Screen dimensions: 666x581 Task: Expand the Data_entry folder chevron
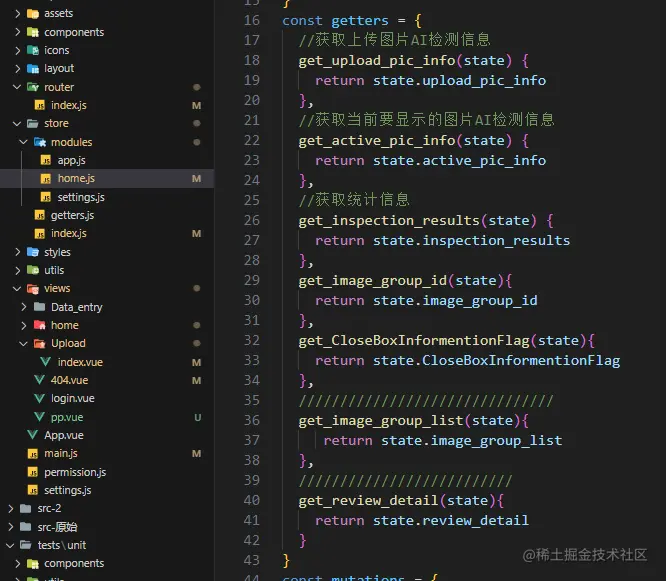pyautogui.click(x=24, y=307)
